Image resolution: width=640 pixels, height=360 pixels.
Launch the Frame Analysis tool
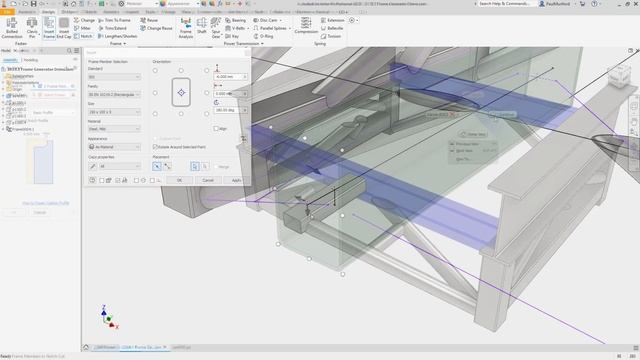[186, 28]
